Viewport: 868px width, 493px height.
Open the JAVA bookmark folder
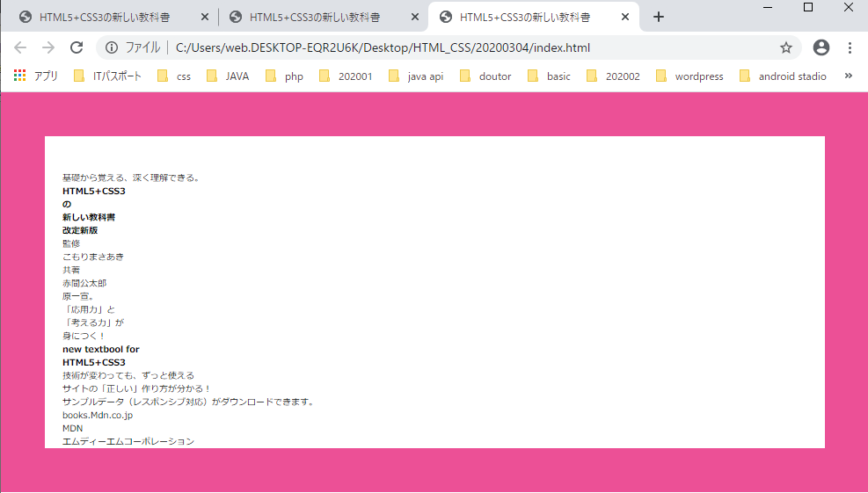(x=228, y=76)
